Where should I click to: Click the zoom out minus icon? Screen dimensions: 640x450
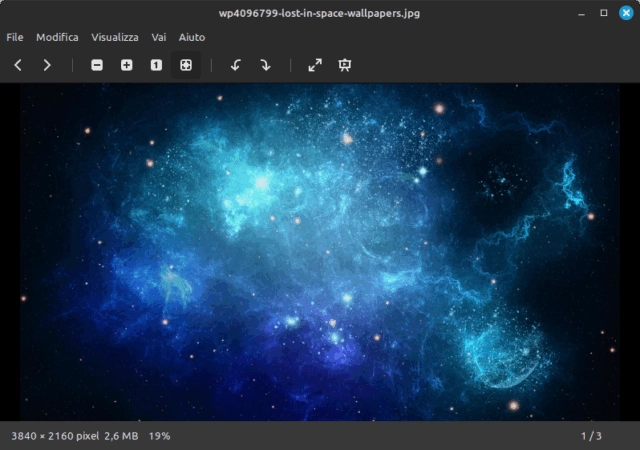pyautogui.click(x=97, y=65)
